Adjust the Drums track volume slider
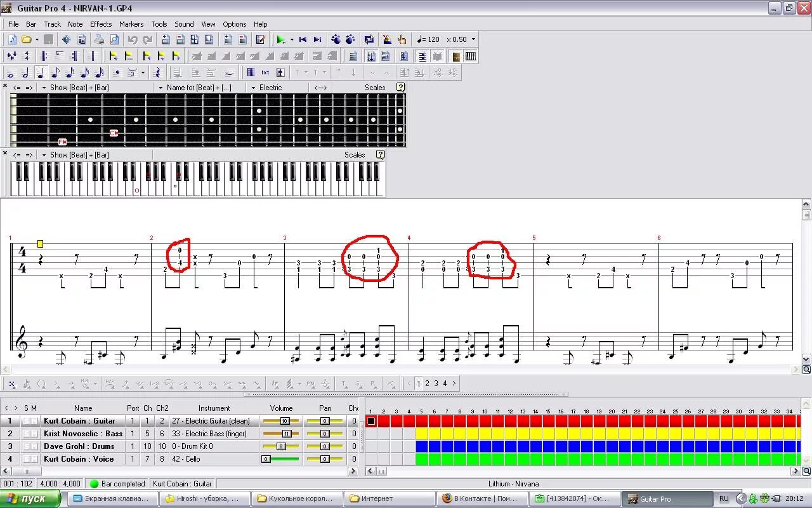The width and height of the screenshot is (812, 508). click(x=281, y=446)
